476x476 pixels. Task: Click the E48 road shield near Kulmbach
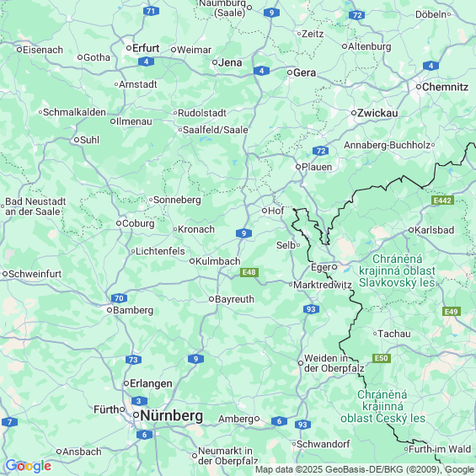pos(249,272)
